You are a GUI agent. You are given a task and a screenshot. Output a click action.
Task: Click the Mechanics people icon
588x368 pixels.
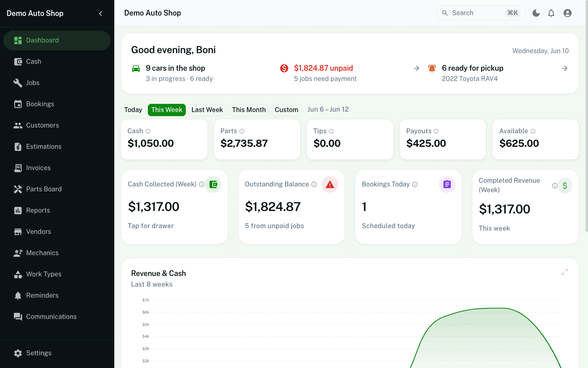pyautogui.click(x=18, y=253)
